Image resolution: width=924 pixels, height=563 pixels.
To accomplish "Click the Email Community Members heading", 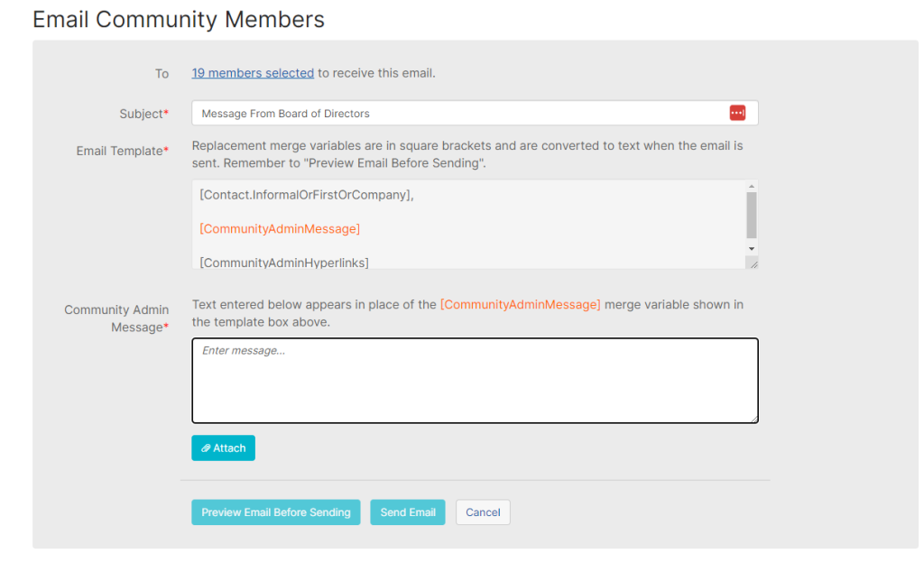I will 179,20.
